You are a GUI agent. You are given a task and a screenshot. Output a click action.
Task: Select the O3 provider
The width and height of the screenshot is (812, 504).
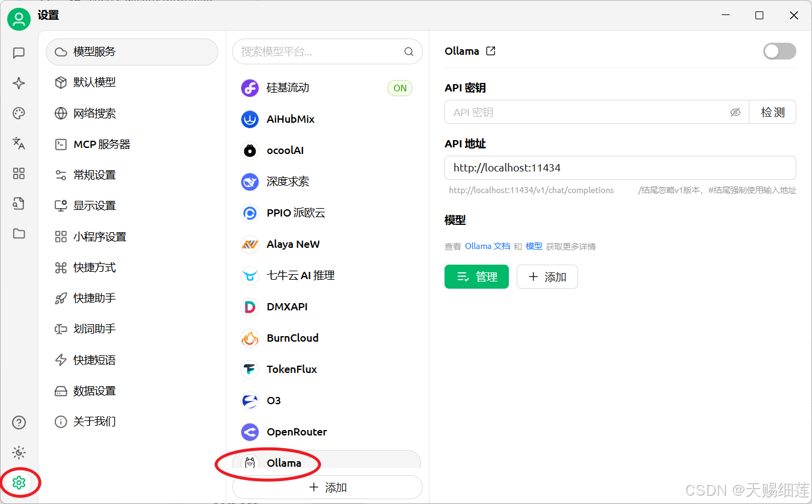(327, 401)
